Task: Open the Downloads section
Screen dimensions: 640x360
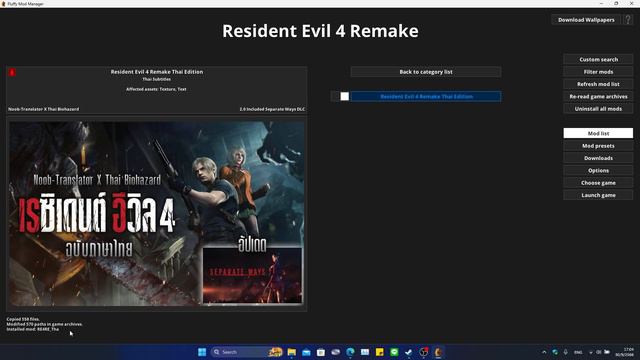Action: [598, 158]
